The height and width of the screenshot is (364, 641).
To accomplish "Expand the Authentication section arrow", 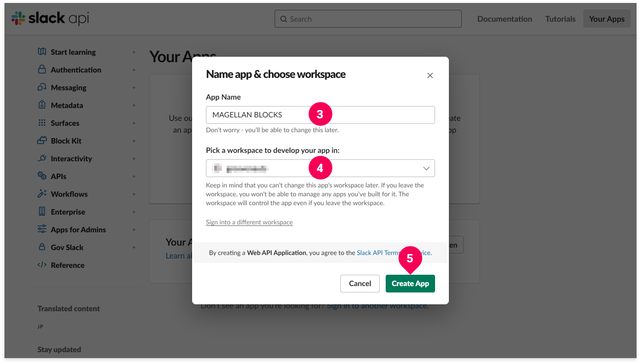I will (134, 70).
